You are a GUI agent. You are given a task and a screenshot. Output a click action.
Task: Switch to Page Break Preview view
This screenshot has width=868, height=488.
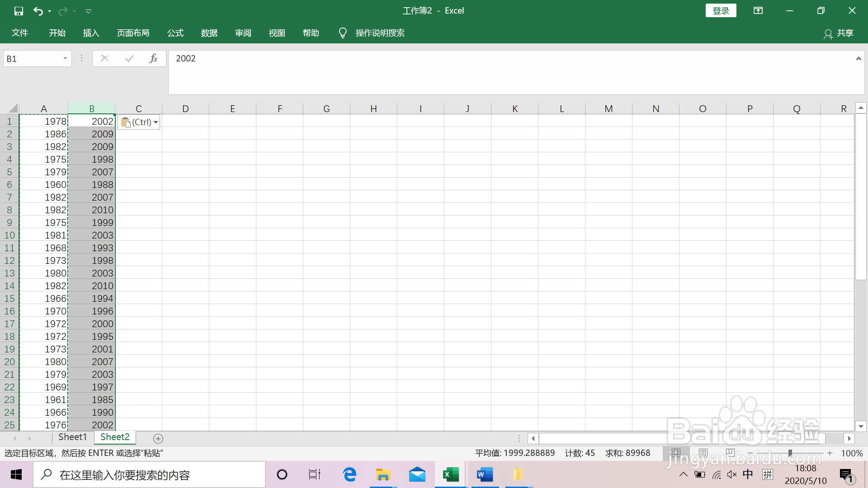point(730,453)
